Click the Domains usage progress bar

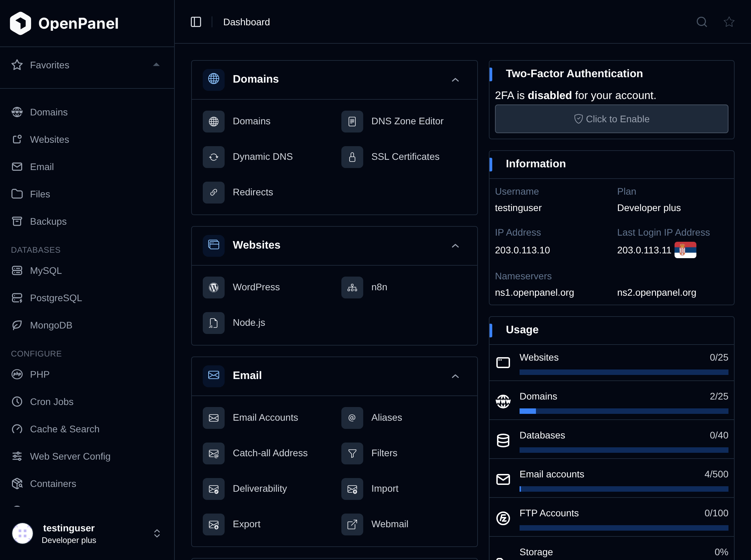[624, 411]
